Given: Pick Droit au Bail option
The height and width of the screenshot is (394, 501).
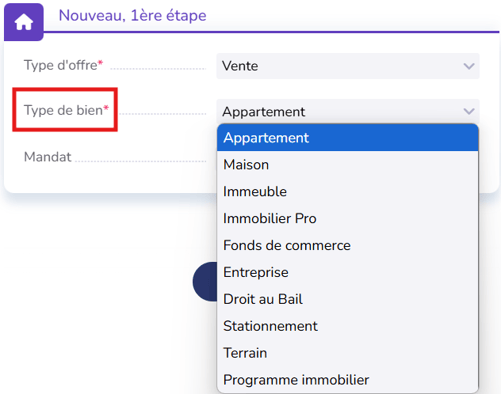Looking at the screenshot, I should [x=348, y=299].
